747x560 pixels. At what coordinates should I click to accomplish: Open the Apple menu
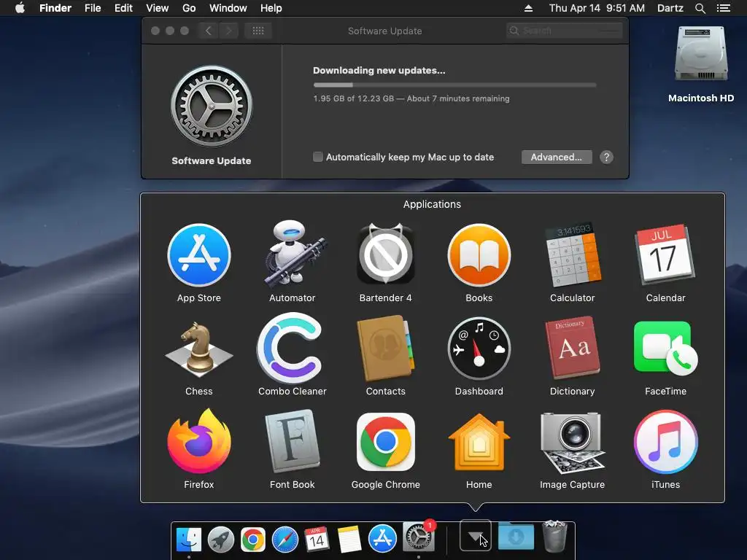pos(20,8)
